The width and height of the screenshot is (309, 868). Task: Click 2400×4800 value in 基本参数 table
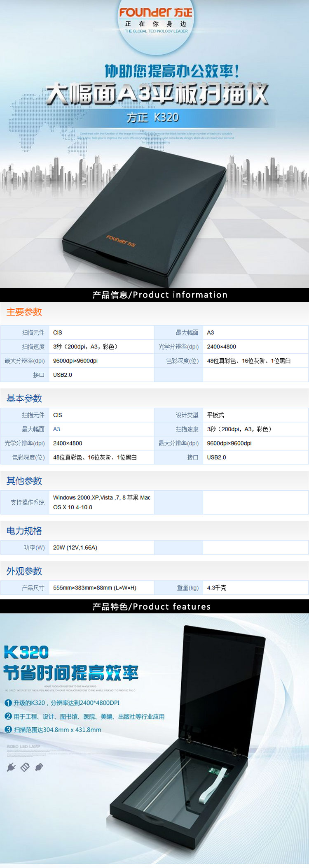pos(68,443)
